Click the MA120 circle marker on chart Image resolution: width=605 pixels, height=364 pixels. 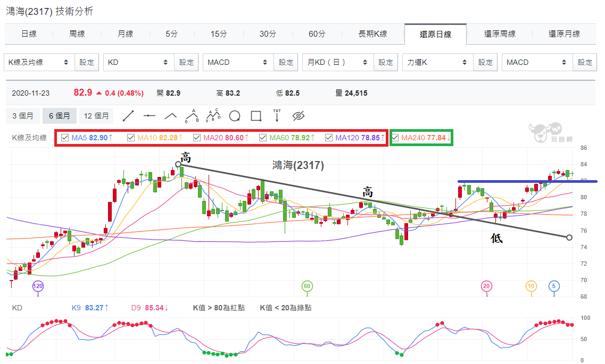tap(38, 286)
